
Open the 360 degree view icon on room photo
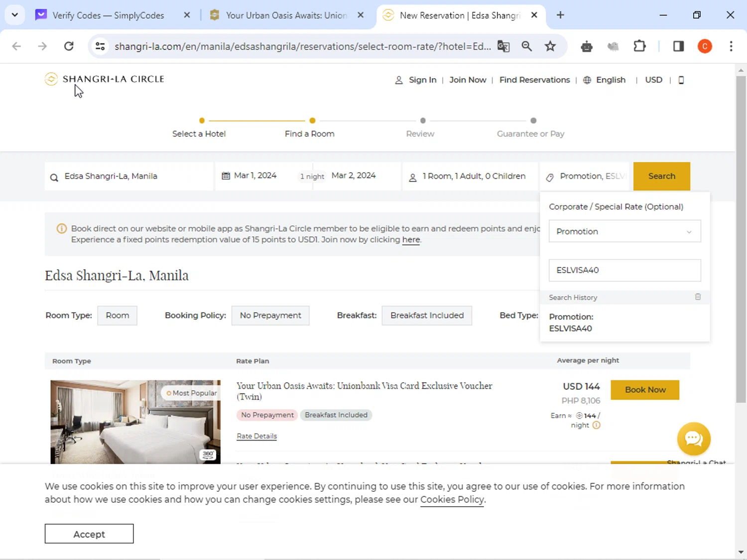pyautogui.click(x=208, y=454)
